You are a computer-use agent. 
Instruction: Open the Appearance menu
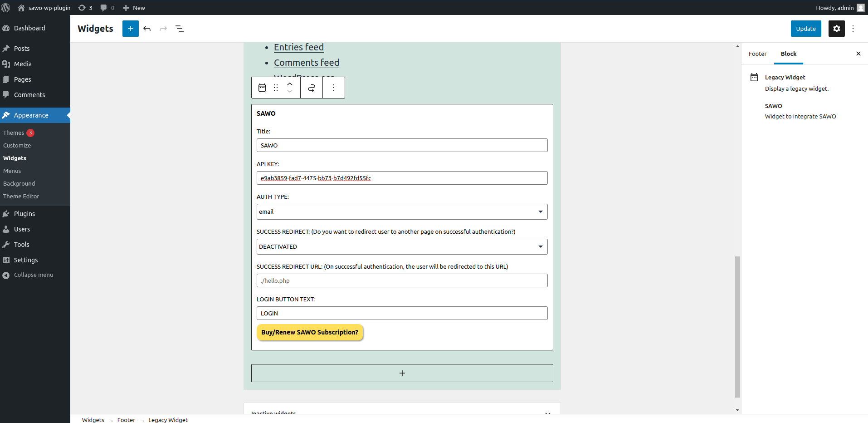[x=35, y=115]
